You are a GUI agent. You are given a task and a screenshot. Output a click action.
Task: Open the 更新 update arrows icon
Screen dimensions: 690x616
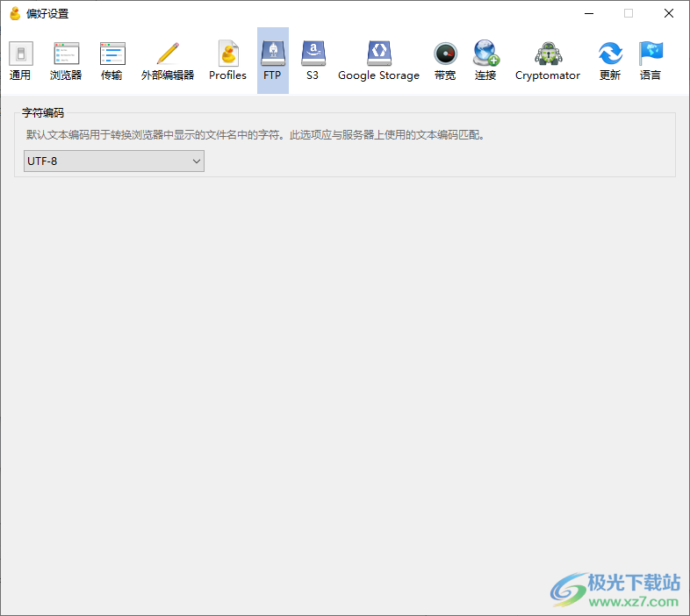click(610, 54)
